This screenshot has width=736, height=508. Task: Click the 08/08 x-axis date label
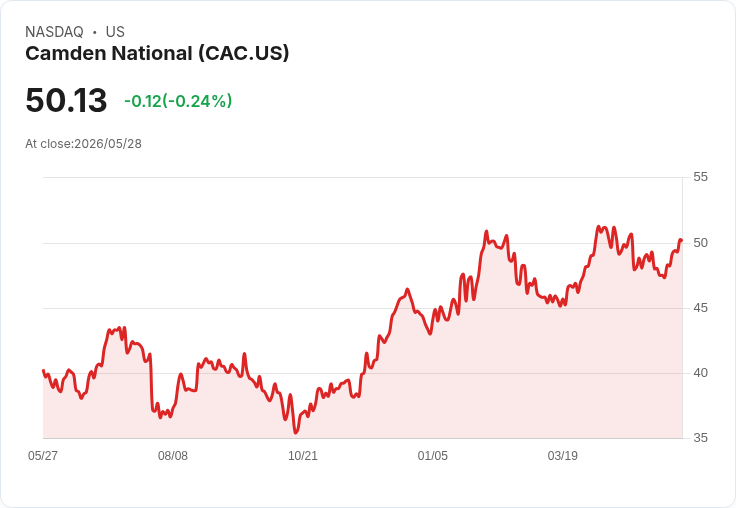click(173, 455)
